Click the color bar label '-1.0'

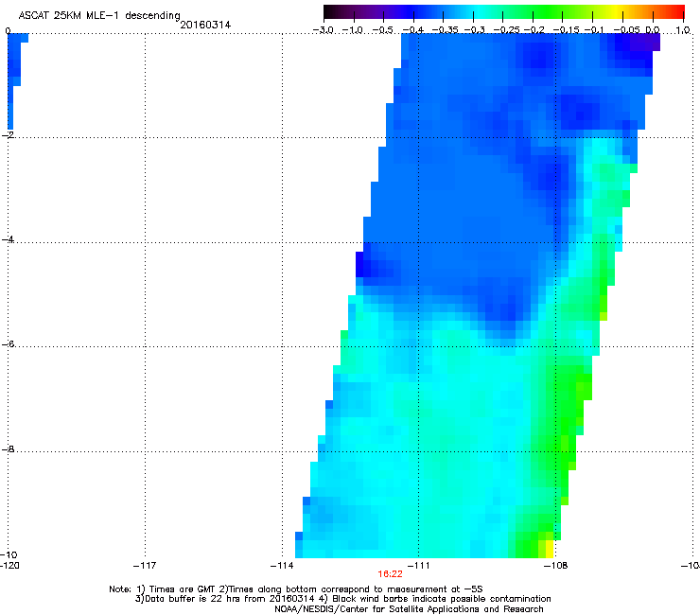click(x=353, y=30)
